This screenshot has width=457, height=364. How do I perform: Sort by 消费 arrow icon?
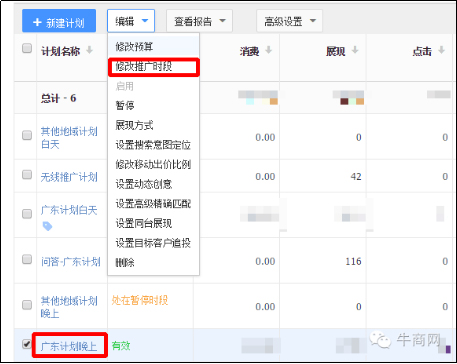coord(268,51)
